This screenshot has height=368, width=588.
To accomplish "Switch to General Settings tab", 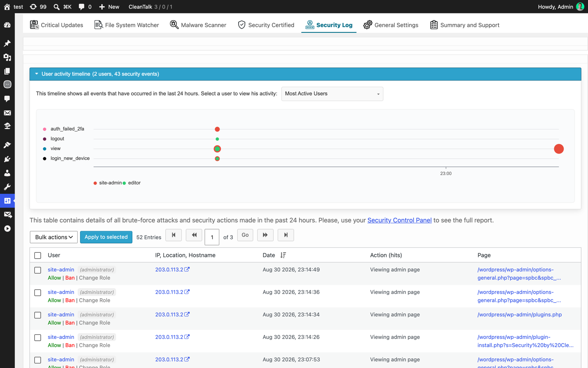I will [x=391, y=25].
